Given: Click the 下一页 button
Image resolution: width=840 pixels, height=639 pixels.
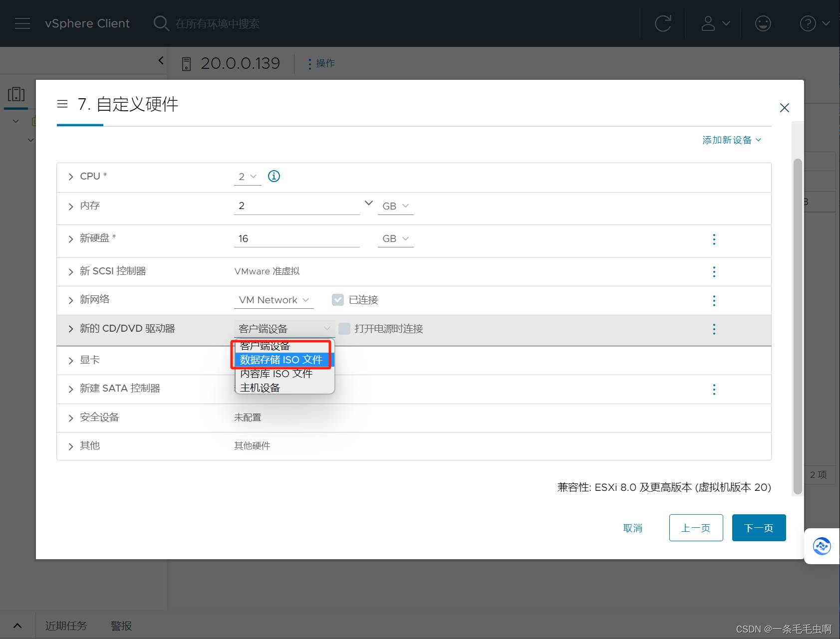Looking at the screenshot, I should [x=758, y=528].
